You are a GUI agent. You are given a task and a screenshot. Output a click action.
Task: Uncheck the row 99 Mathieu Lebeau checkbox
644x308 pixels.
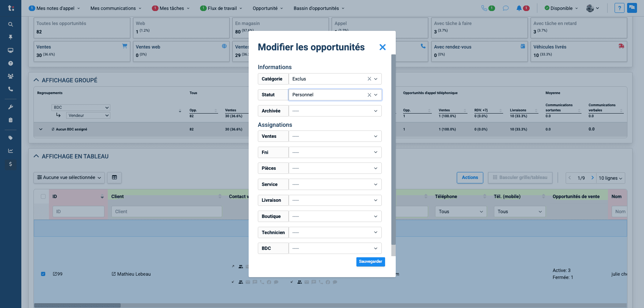43,274
